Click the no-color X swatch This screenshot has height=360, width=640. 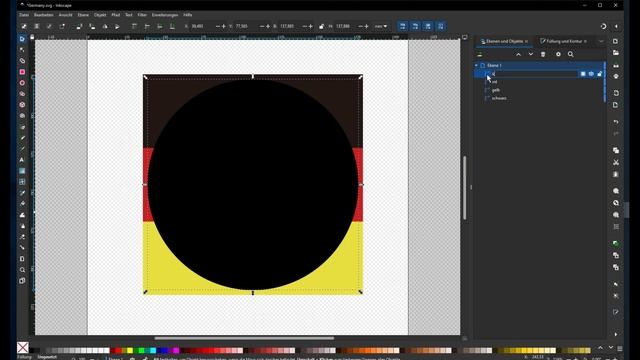coord(23,348)
